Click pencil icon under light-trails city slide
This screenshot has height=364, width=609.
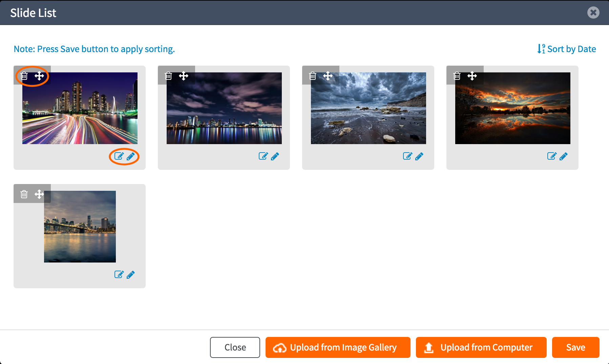pos(131,156)
